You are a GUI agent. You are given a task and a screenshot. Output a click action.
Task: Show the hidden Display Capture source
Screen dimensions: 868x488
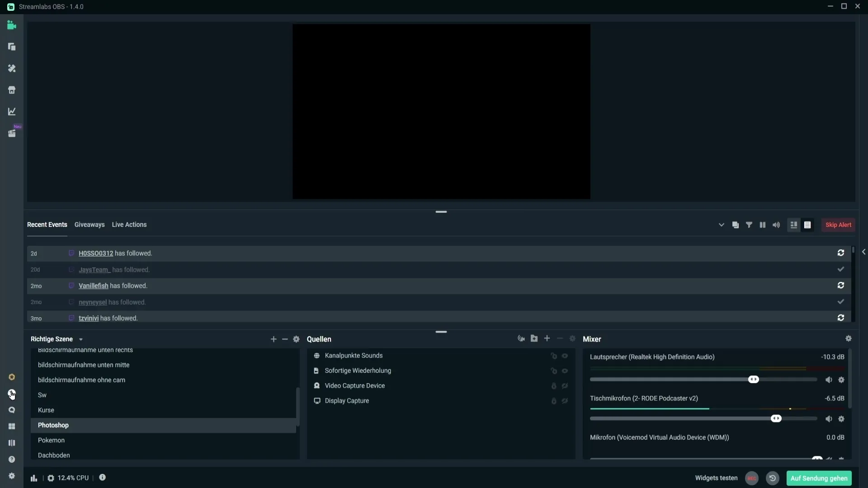pyautogui.click(x=565, y=401)
